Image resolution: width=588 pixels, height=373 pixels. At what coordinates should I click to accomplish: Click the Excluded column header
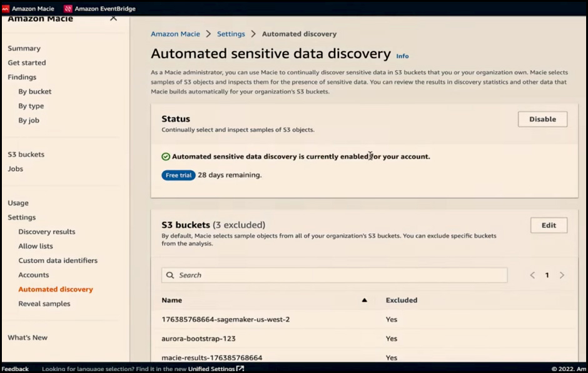[402, 301]
